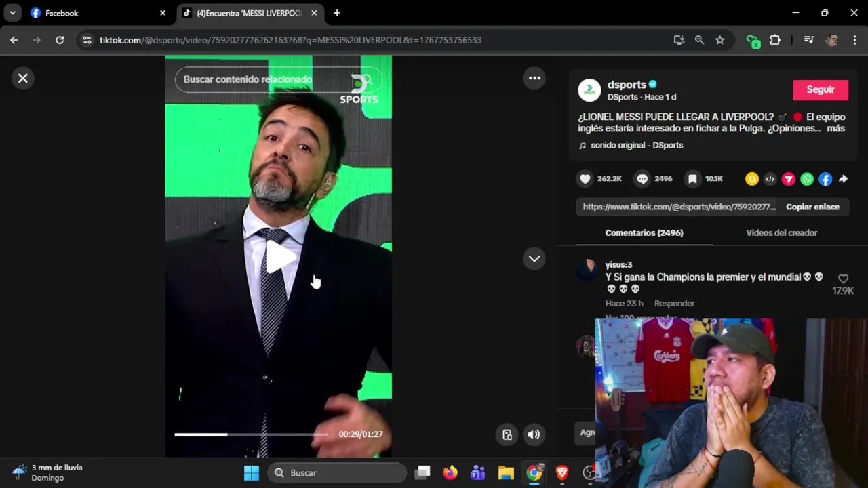Copy the TikTok video URL text field

[679, 207]
